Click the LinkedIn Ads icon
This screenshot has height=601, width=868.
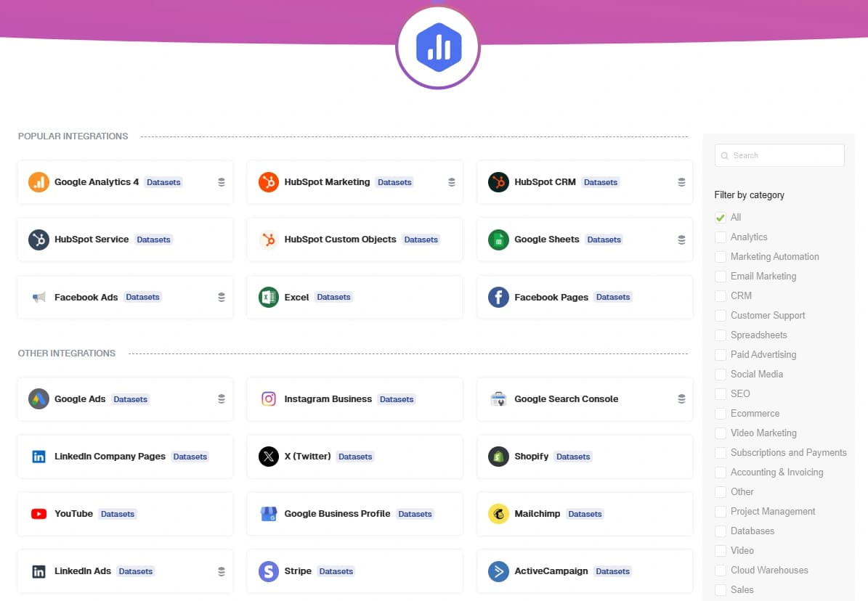[x=38, y=572]
